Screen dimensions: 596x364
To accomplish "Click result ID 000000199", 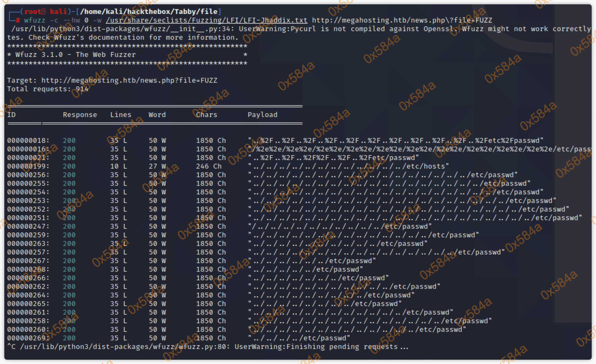I will click(x=28, y=166).
